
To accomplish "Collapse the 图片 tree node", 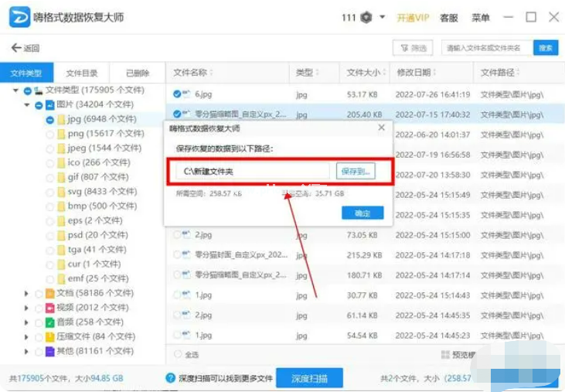I will click(26, 105).
